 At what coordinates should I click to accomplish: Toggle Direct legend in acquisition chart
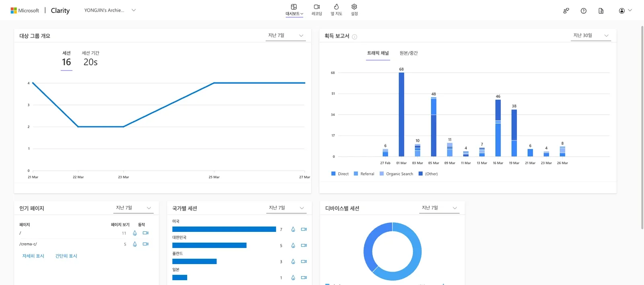click(340, 174)
